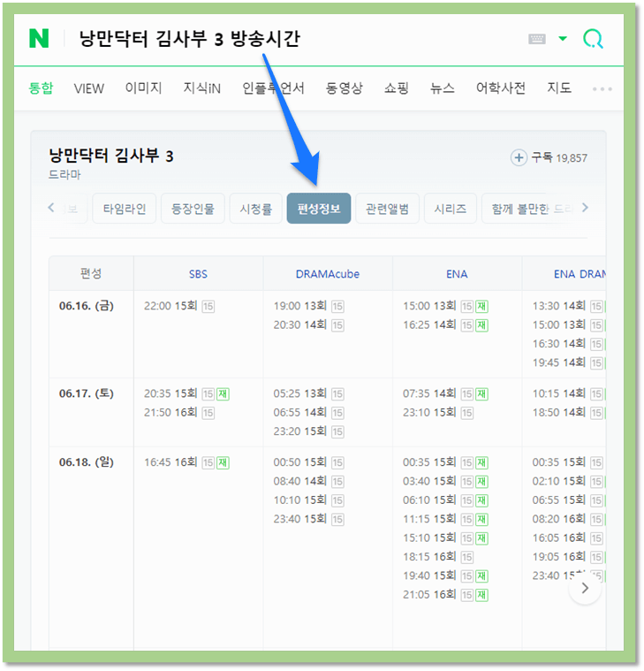Click the 06.18. (일) date row
This screenshot has width=644, height=671.
pyautogui.click(x=87, y=462)
